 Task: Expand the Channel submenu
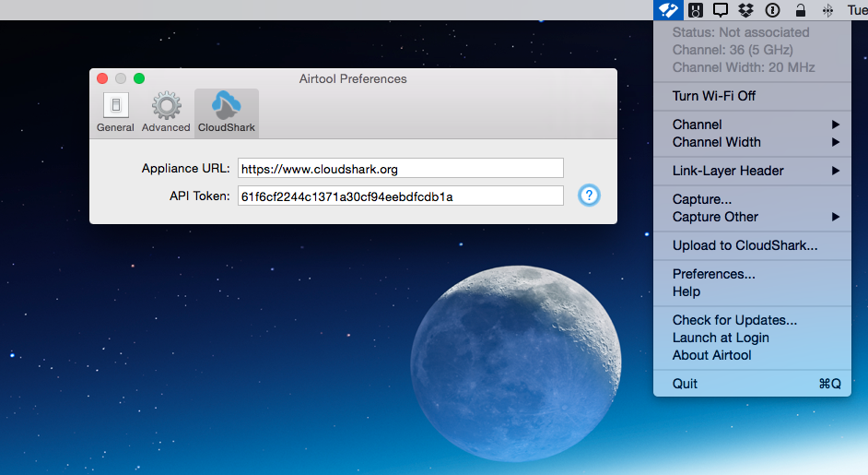pyautogui.click(x=752, y=125)
